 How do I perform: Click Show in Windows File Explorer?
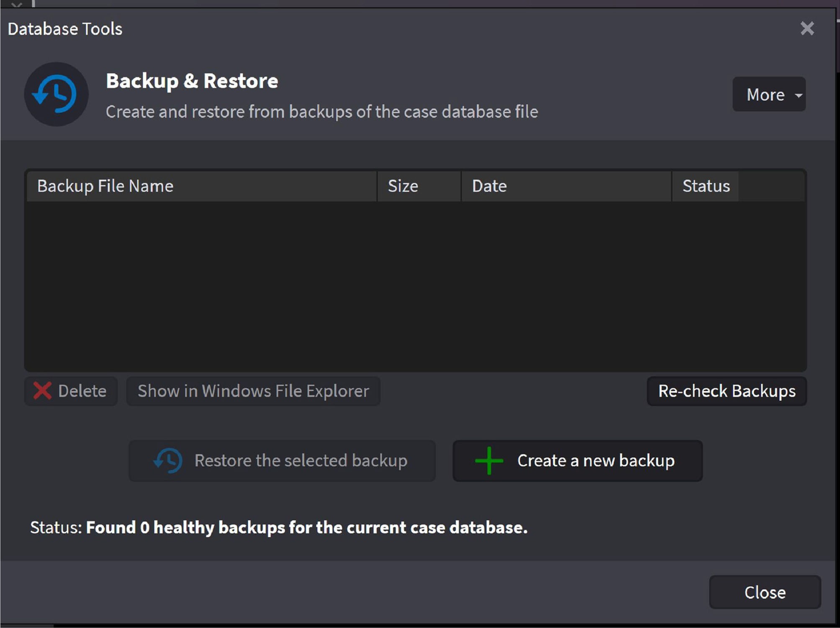pyautogui.click(x=253, y=391)
